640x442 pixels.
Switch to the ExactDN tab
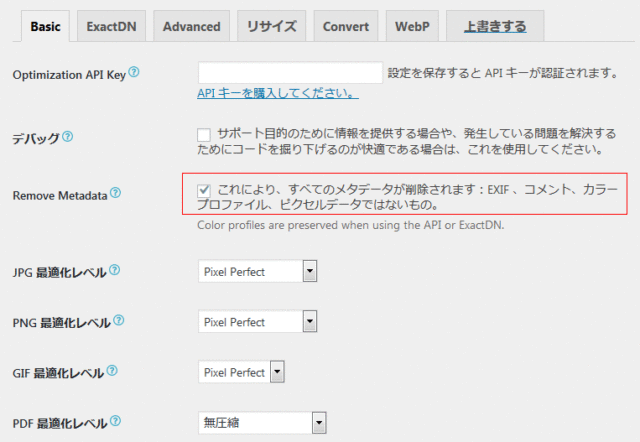(113, 26)
